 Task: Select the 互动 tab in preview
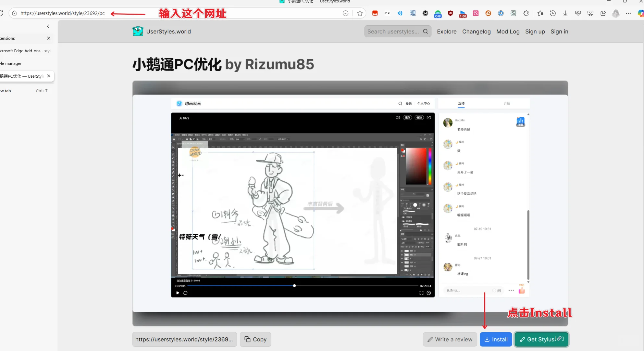[461, 103]
